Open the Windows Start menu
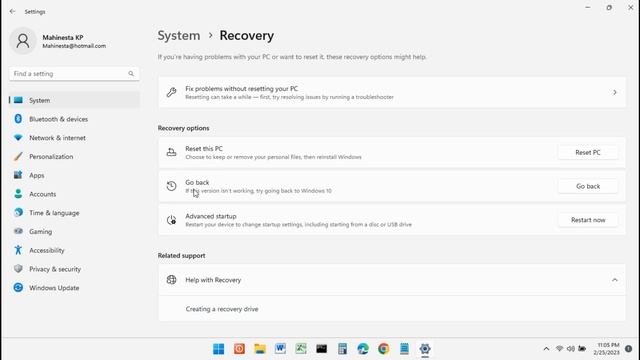Image resolution: width=640 pixels, height=360 pixels. 218,349
